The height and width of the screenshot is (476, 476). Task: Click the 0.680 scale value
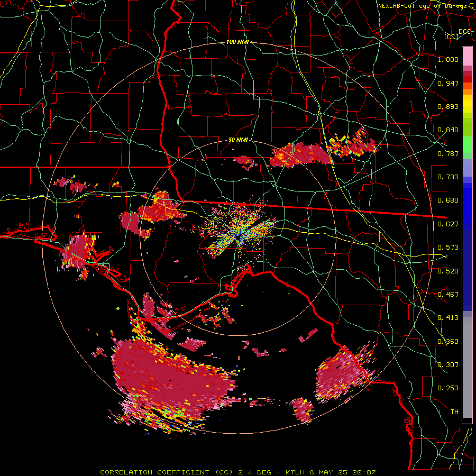coord(448,200)
